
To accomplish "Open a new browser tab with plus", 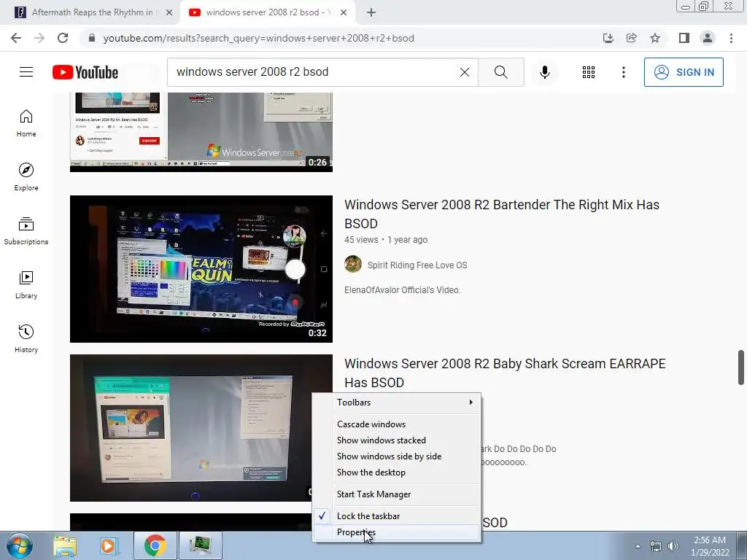I will tap(371, 12).
